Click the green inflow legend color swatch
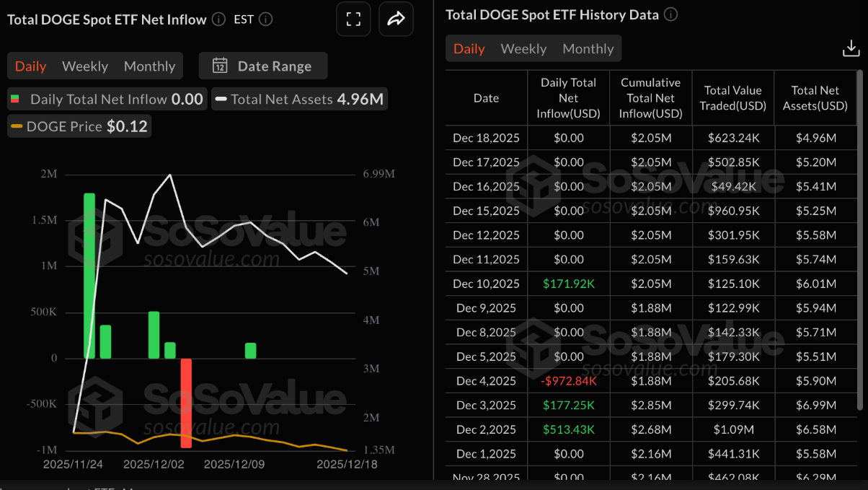Screen dimensions: 868x490 (15, 99)
